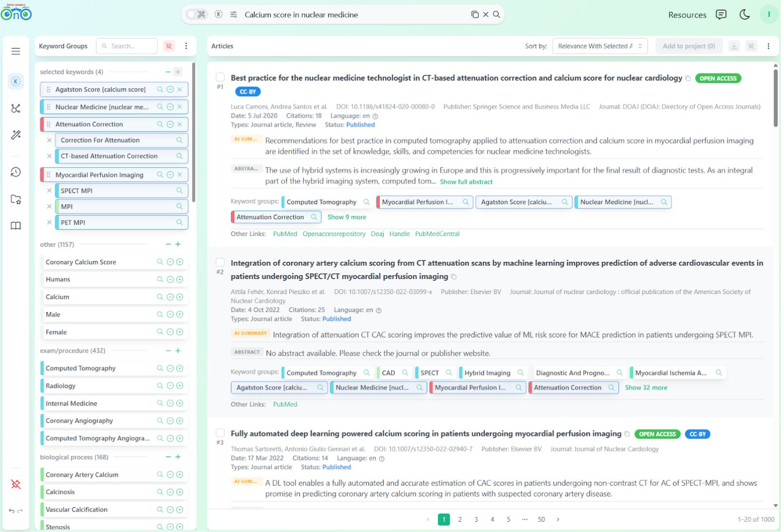Open the Sort by relevance dropdown
Screen dimensions: 781x532
pyautogui.click(x=599, y=46)
